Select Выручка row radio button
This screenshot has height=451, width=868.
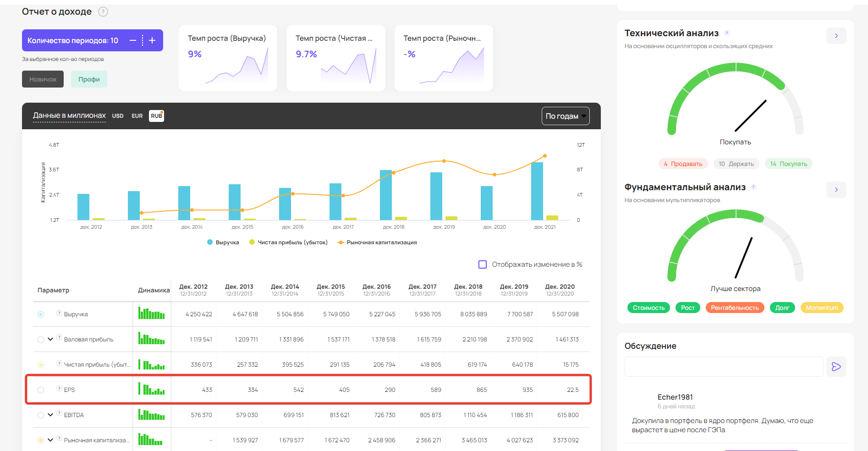coord(41,314)
